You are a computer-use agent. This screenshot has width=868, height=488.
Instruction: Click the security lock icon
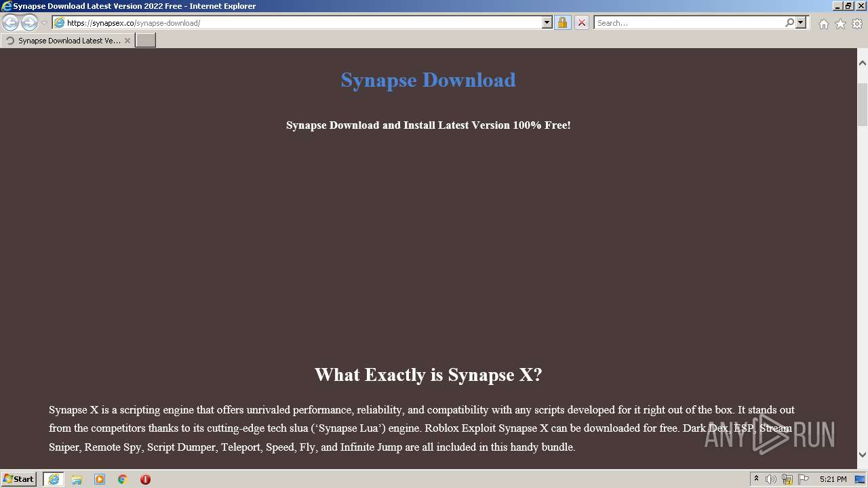coord(562,22)
